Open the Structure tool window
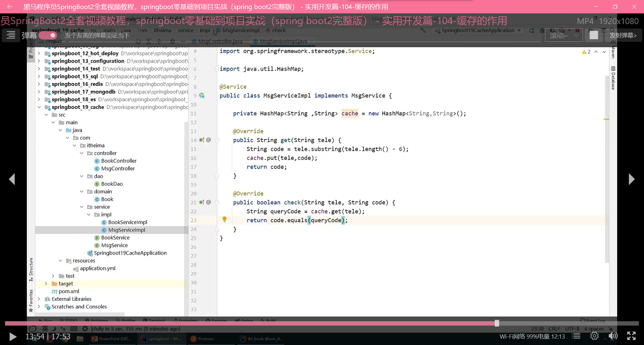Screen dimensions: 644x345 [x=31, y=269]
